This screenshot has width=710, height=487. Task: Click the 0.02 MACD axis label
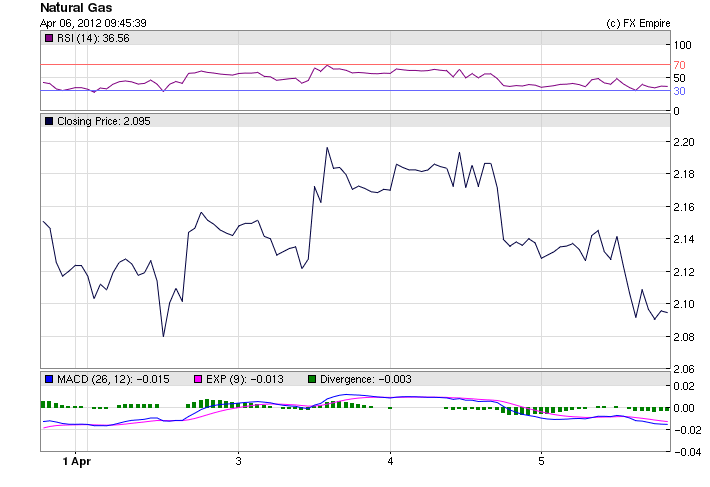click(x=684, y=386)
